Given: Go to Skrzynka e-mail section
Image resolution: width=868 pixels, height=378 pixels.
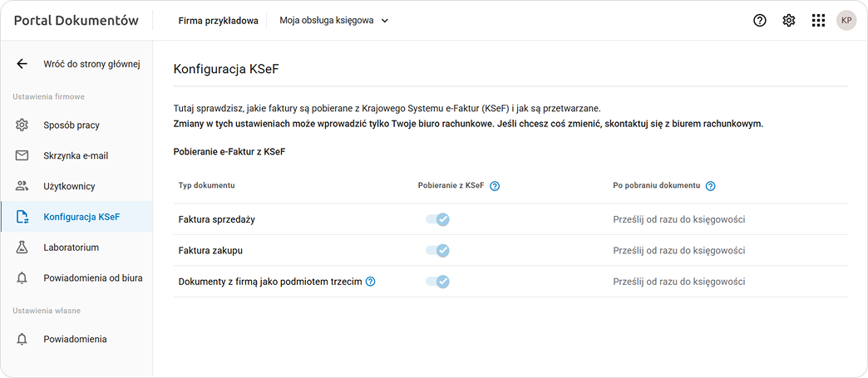Looking at the screenshot, I should point(76,155).
